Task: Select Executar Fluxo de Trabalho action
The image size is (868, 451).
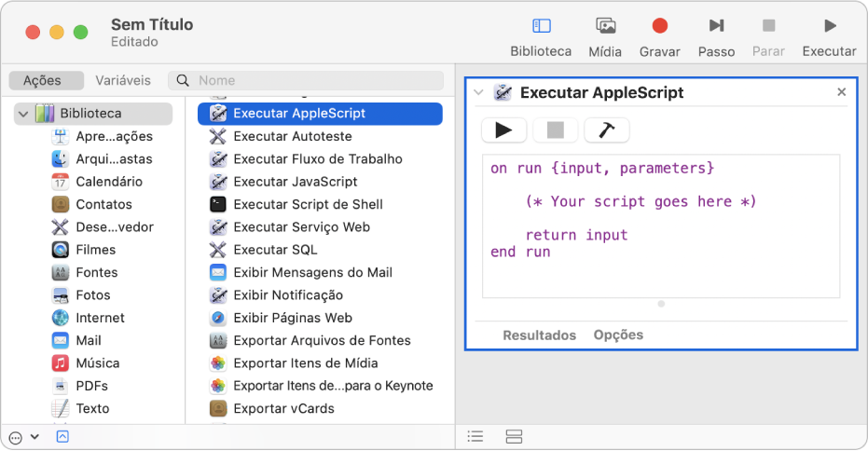Action: (320, 158)
